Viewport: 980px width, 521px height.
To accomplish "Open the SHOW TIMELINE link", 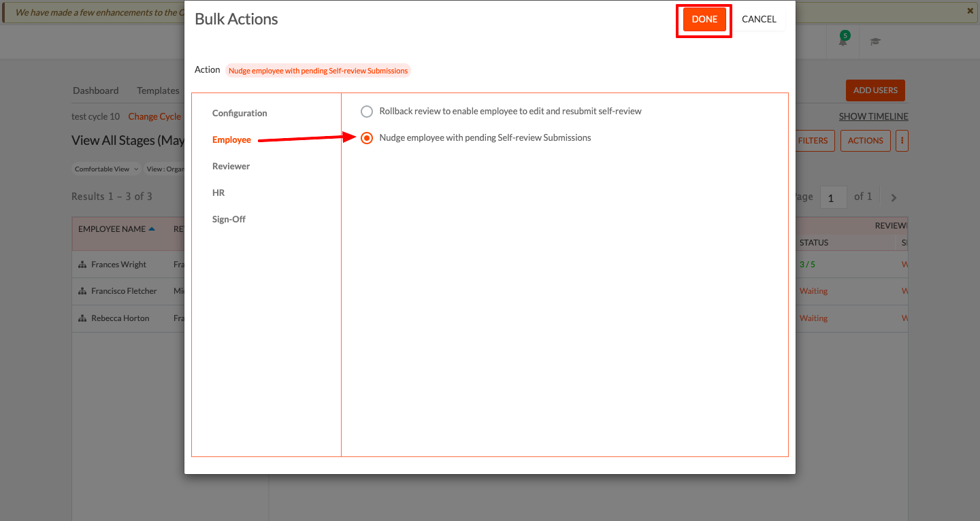I will 873,116.
